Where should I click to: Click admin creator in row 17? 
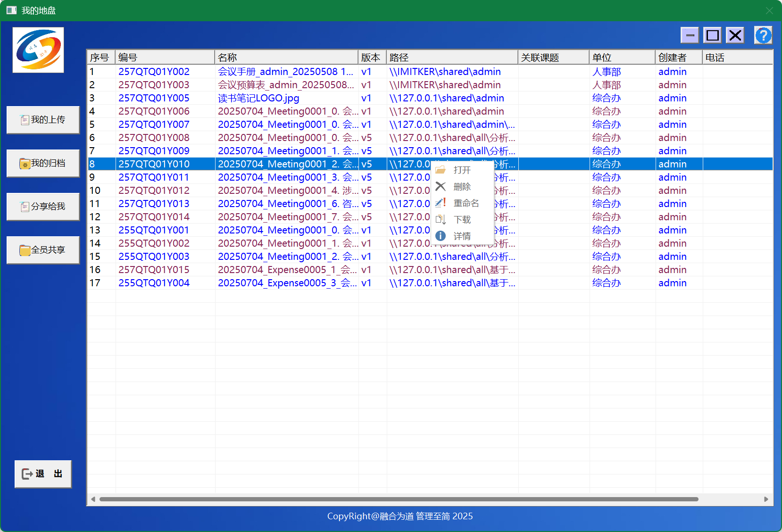coord(672,283)
